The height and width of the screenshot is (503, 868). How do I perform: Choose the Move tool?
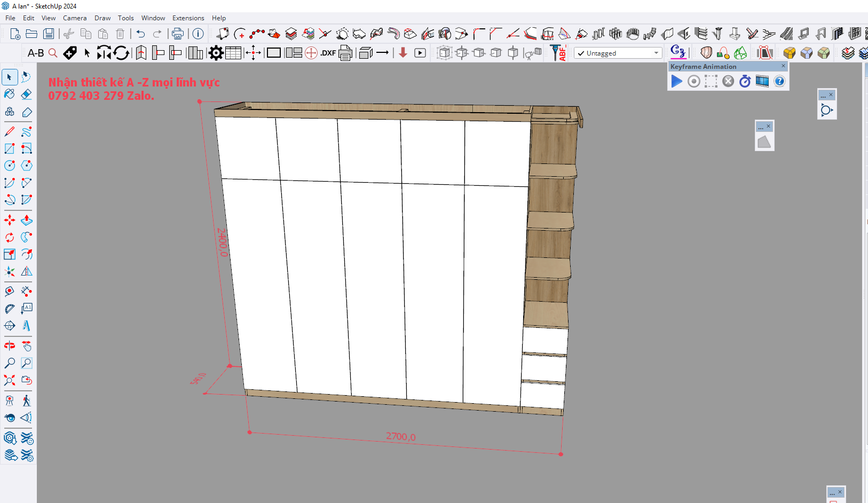coord(10,220)
